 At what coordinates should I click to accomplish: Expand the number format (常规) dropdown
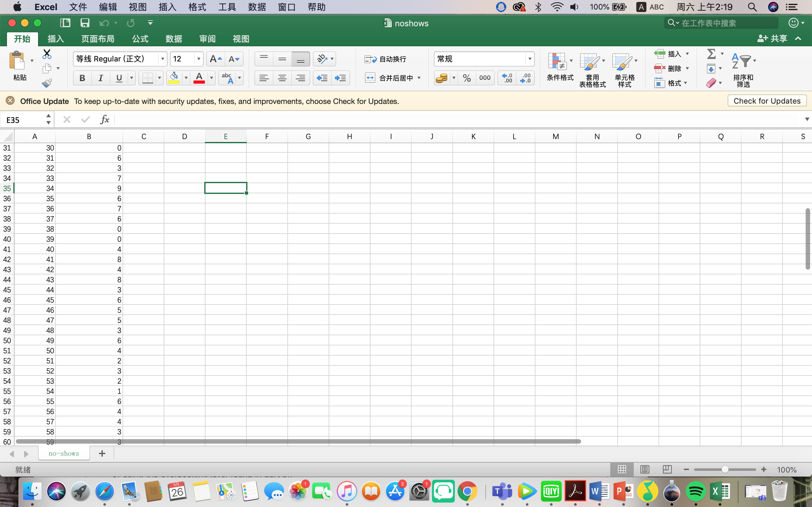click(x=529, y=59)
